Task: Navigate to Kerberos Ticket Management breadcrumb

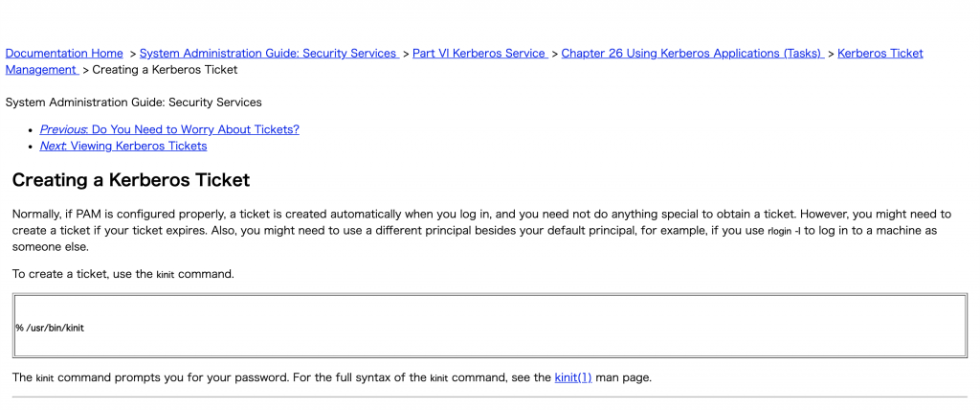Action: point(880,54)
